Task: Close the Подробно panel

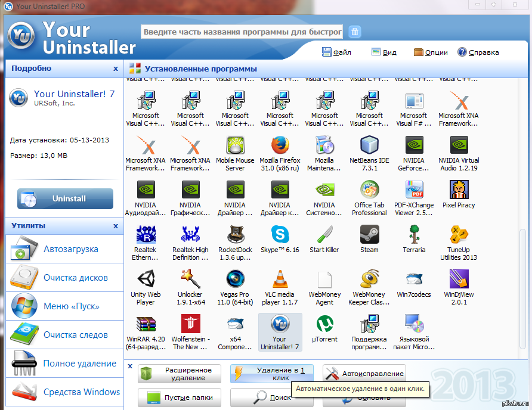Action: click(x=116, y=69)
